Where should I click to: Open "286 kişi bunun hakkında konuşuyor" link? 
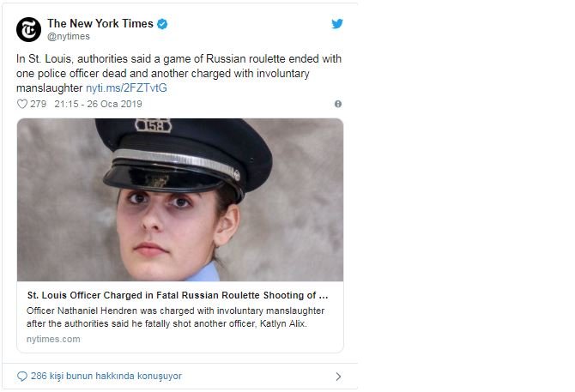click(106, 376)
